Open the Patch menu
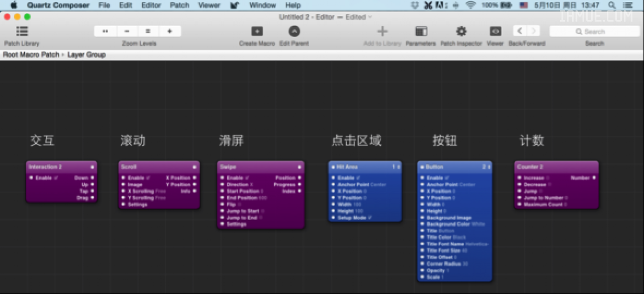The height and width of the screenshot is (294, 644). [x=180, y=5]
